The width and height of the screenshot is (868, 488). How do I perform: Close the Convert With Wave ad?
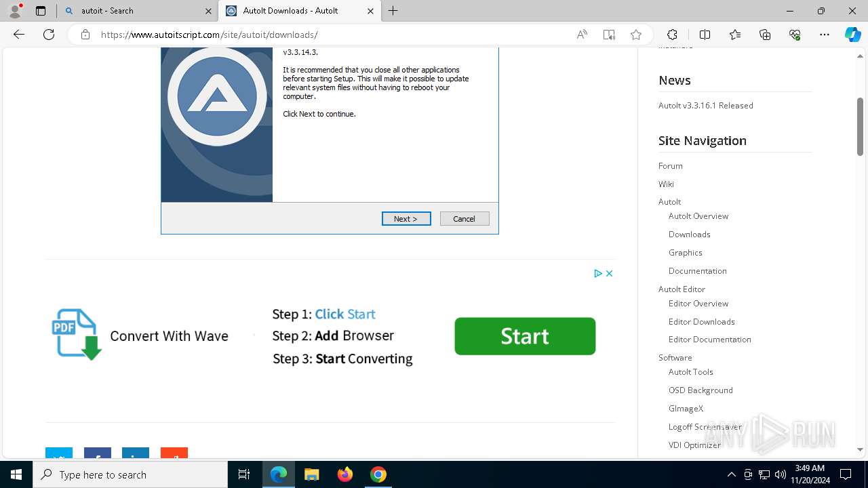pyautogui.click(x=609, y=273)
